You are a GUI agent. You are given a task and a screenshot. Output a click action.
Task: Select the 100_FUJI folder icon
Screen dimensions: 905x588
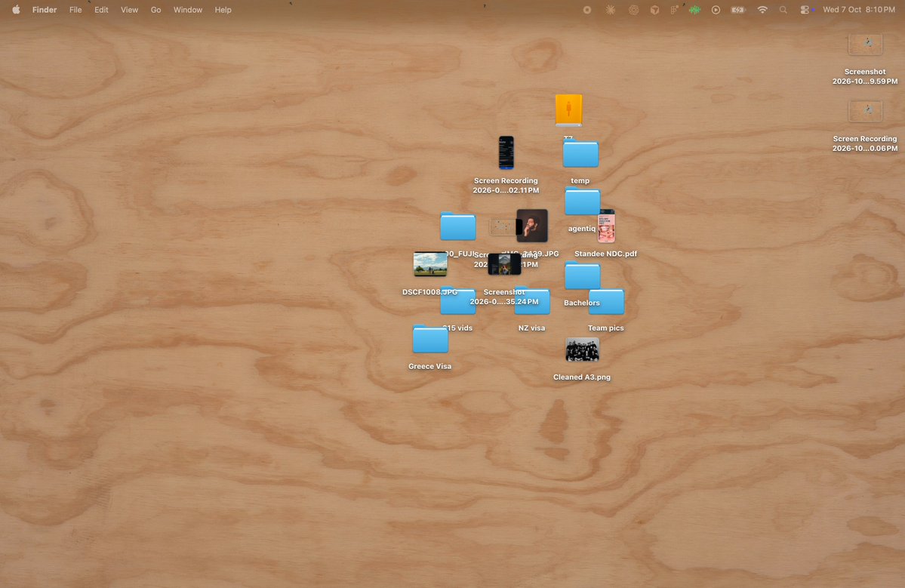pyautogui.click(x=457, y=226)
